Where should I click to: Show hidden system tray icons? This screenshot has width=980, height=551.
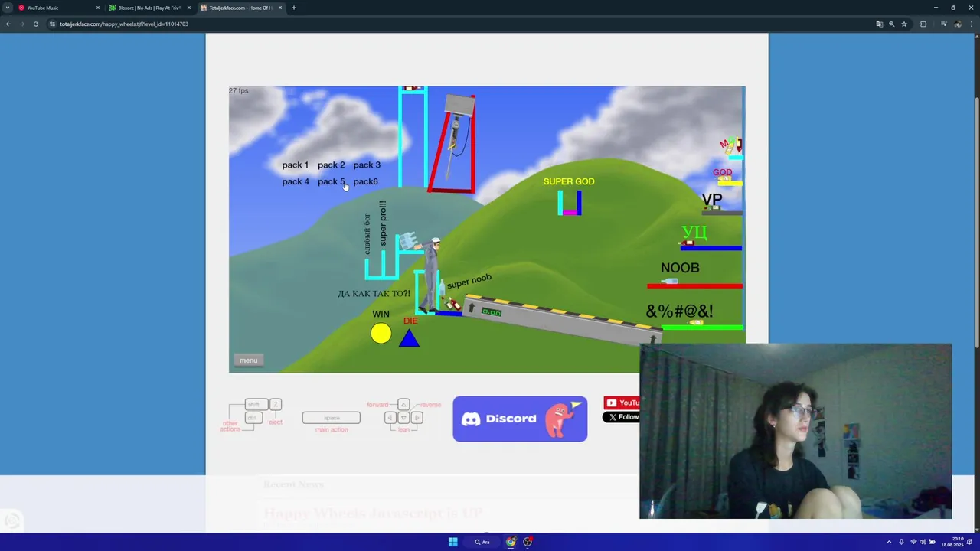coord(889,542)
